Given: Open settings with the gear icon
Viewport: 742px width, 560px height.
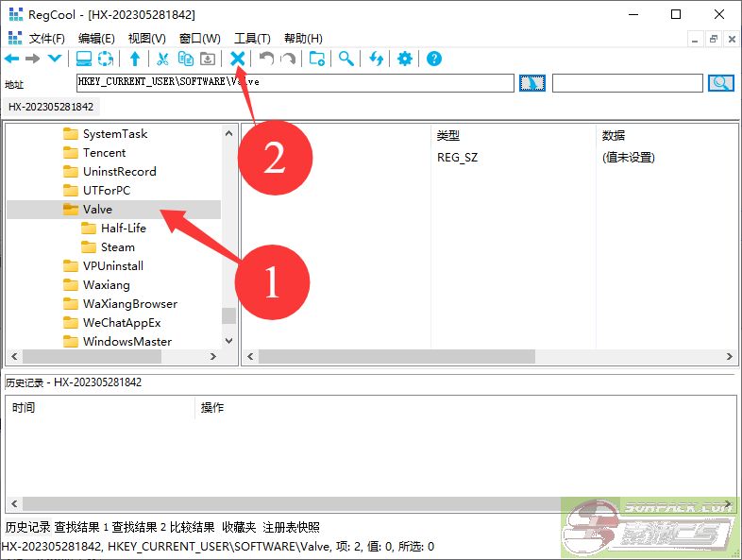Looking at the screenshot, I should 405,59.
